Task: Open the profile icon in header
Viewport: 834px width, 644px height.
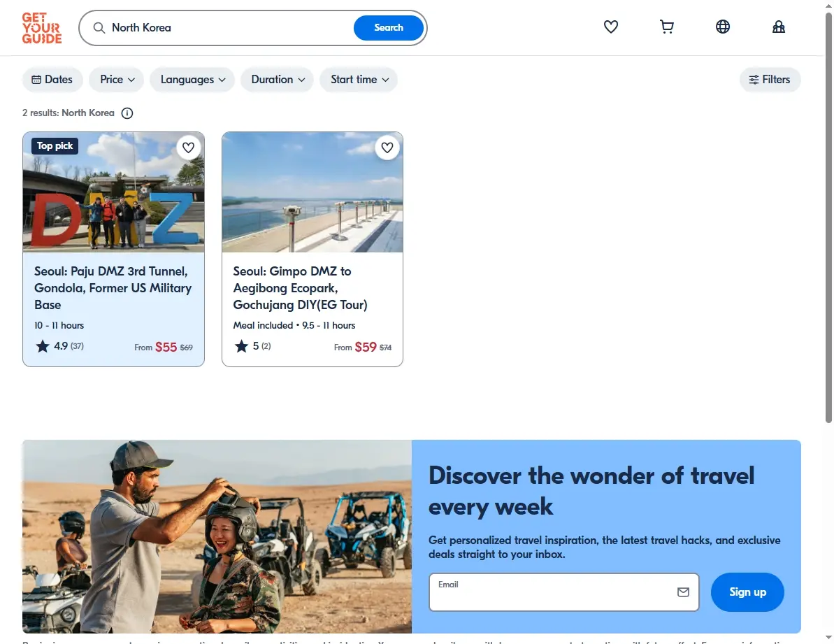Action: (x=778, y=27)
